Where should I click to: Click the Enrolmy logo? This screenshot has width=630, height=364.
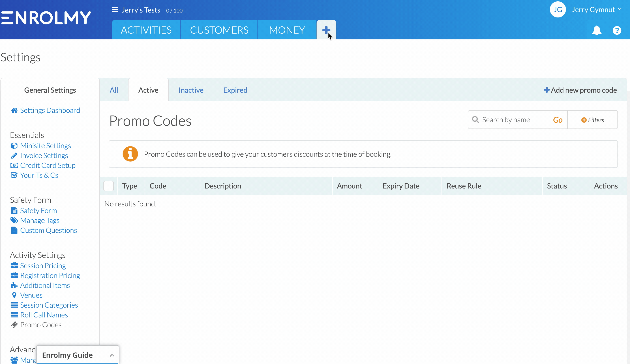46,18
